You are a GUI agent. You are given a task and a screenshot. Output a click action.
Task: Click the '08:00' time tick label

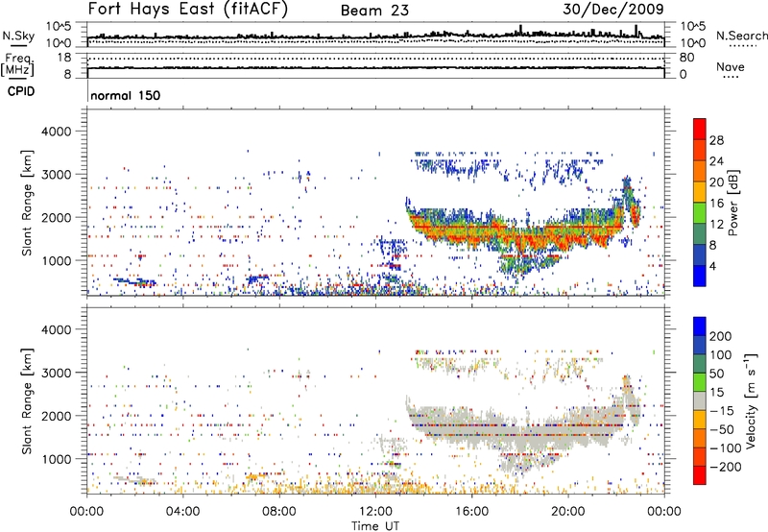point(279,512)
